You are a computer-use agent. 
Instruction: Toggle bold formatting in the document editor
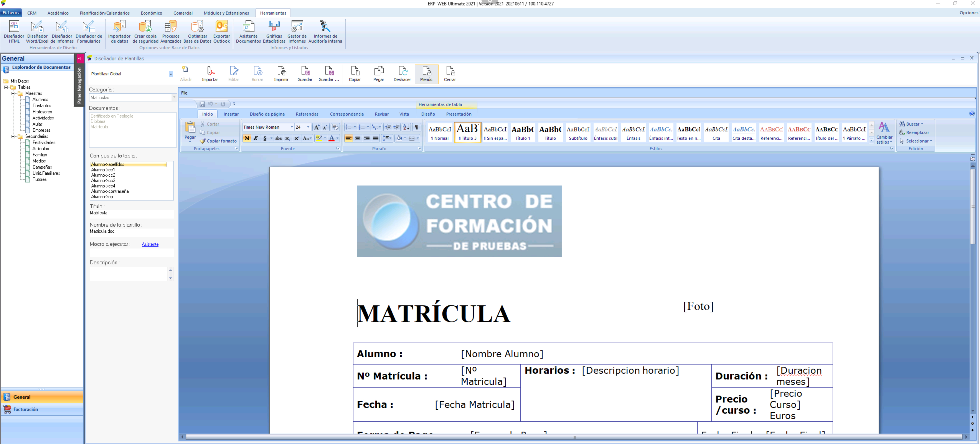[247, 139]
